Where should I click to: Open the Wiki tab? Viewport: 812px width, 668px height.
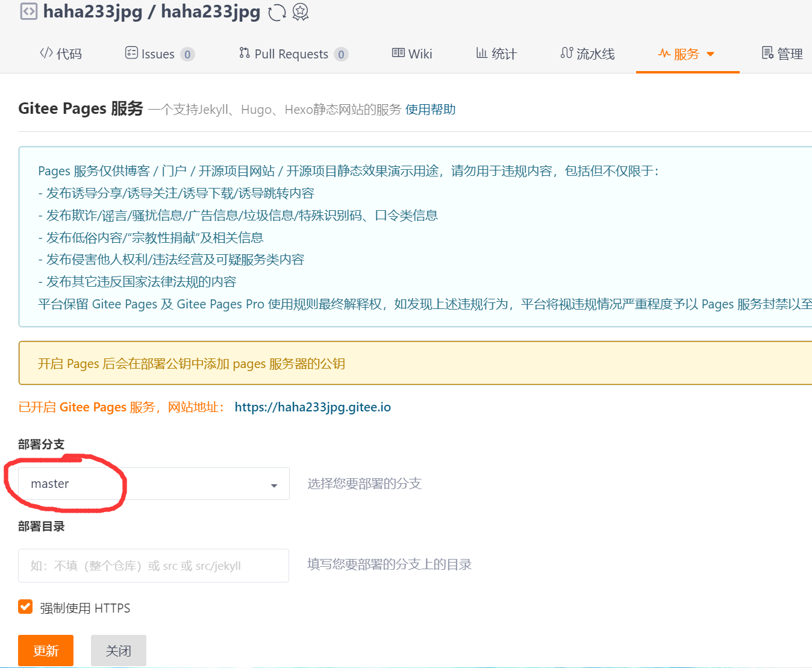click(x=412, y=54)
